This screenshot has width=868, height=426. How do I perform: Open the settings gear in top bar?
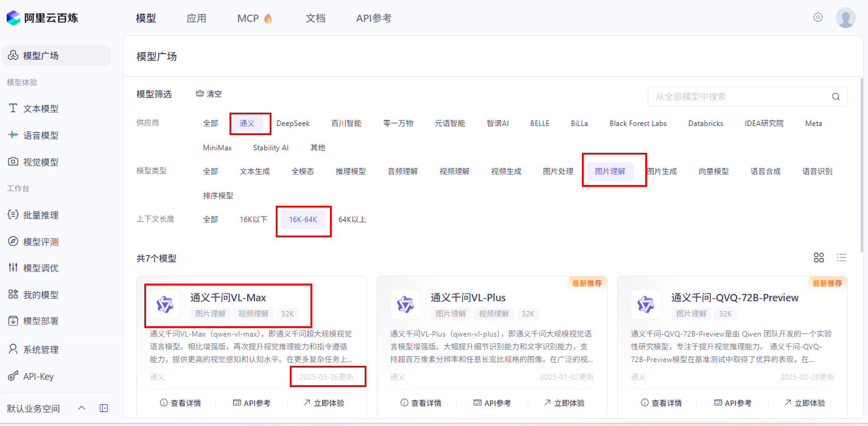click(817, 17)
